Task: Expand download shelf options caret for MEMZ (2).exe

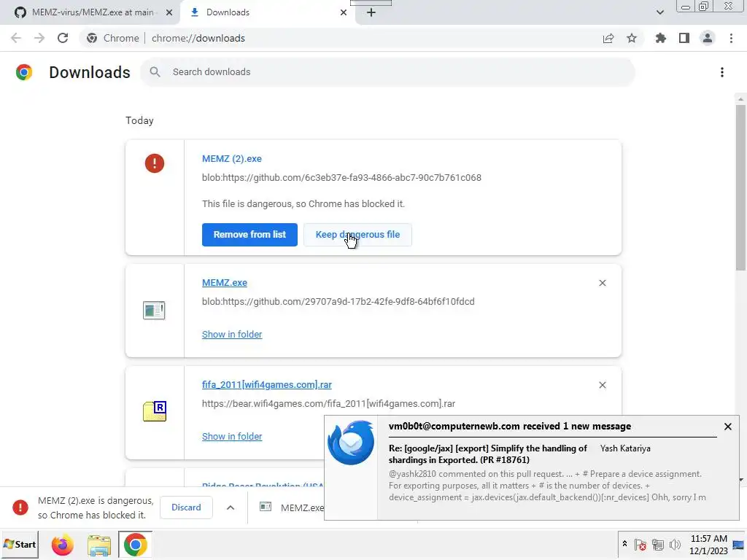Action: click(231, 507)
